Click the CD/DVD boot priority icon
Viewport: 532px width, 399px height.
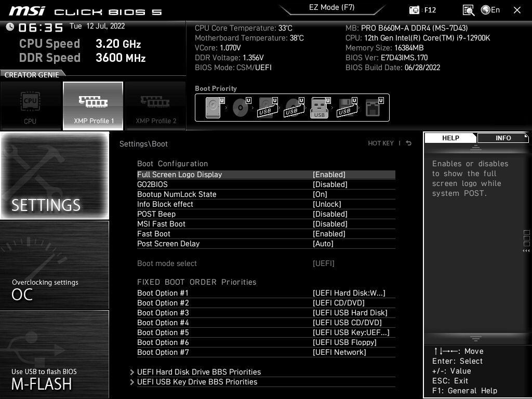click(242, 108)
